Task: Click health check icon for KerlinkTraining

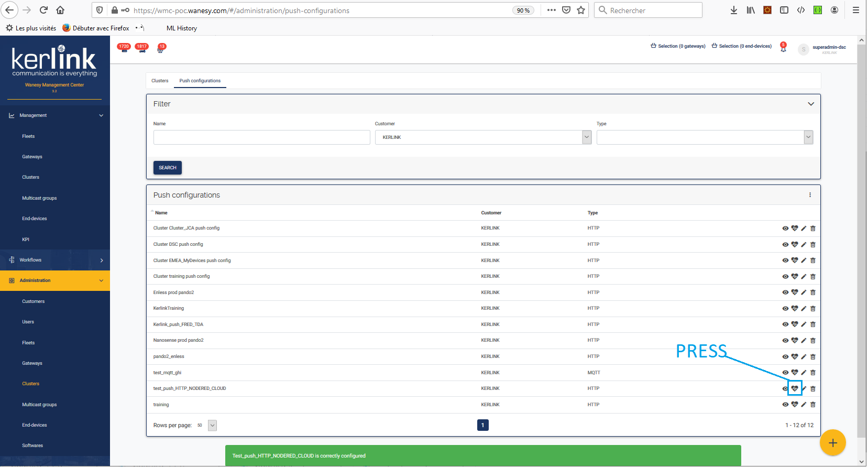Action: pos(795,308)
